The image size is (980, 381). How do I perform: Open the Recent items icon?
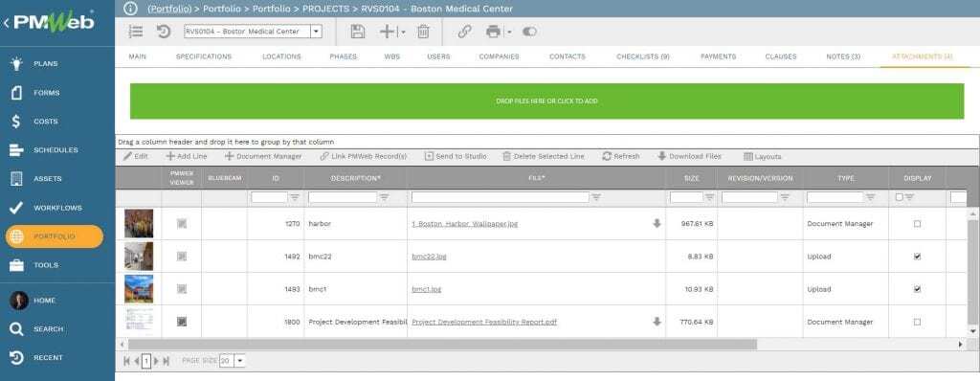point(17,358)
